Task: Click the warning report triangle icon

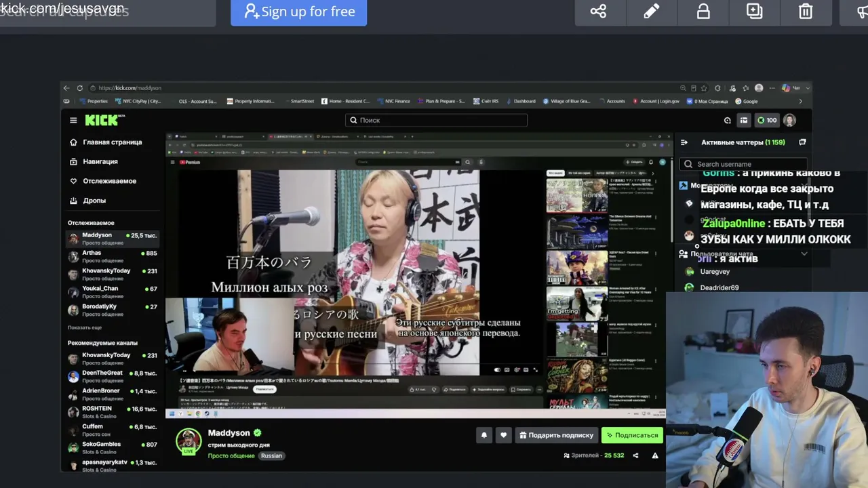Action: click(655, 455)
